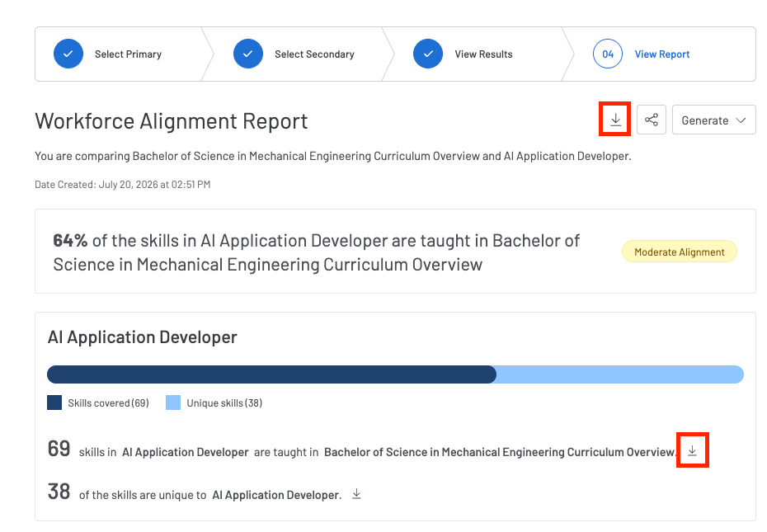Click the 04 step number circle
This screenshot has width=767, height=532.
point(608,54)
